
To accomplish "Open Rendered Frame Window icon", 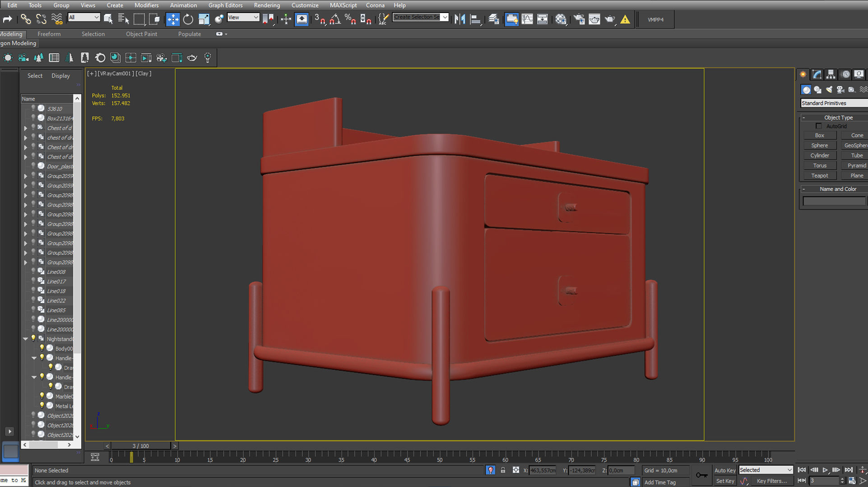I will coord(595,19).
